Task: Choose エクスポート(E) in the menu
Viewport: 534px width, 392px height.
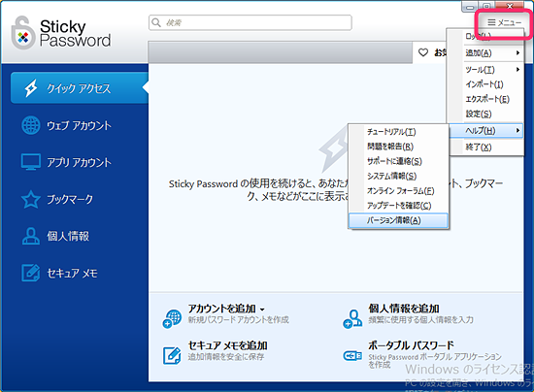Action: [x=485, y=99]
